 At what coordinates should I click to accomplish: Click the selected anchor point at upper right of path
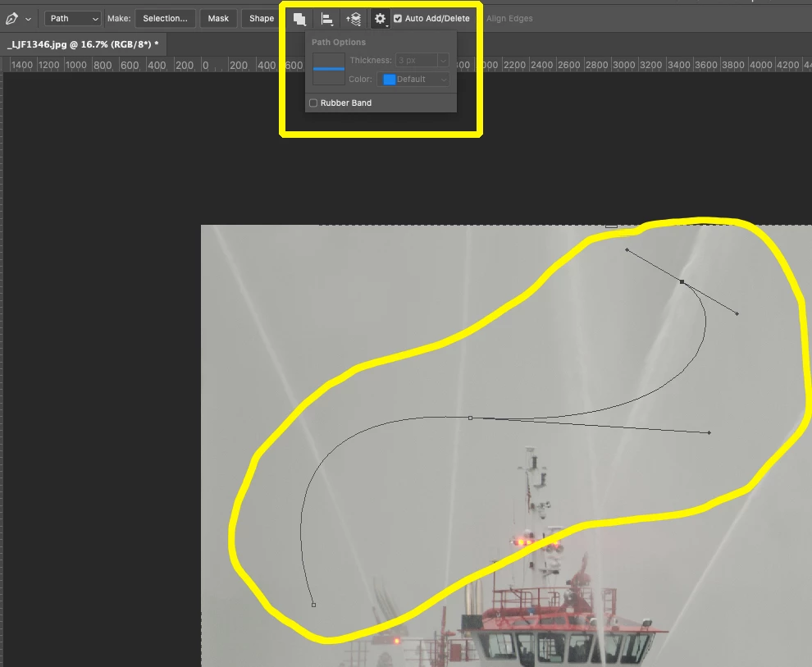[682, 281]
